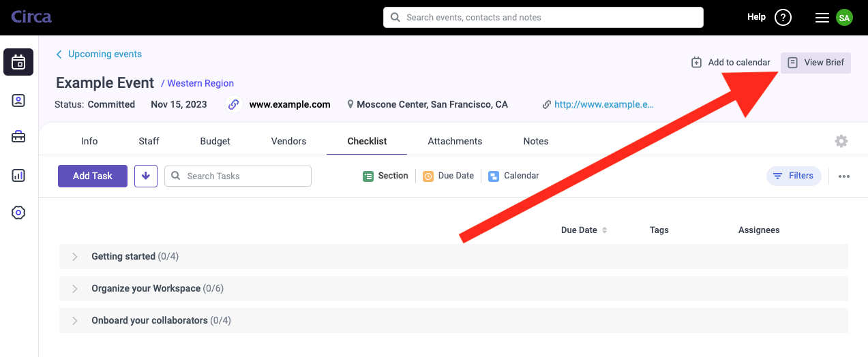Click the Assignees column header
This screenshot has width=868, height=357.
pyautogui.click(x=759, y=230)
